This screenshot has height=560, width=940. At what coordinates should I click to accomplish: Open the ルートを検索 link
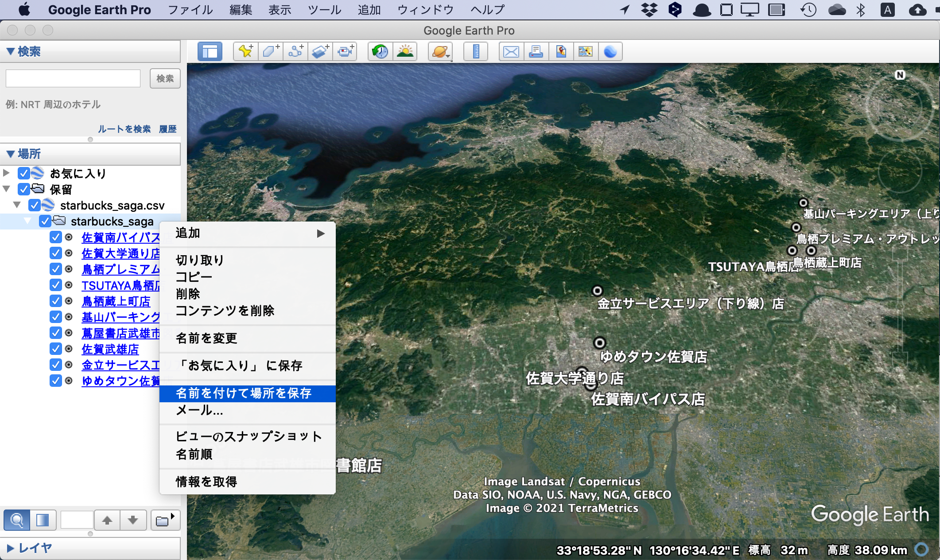click(x=124, y=129)
